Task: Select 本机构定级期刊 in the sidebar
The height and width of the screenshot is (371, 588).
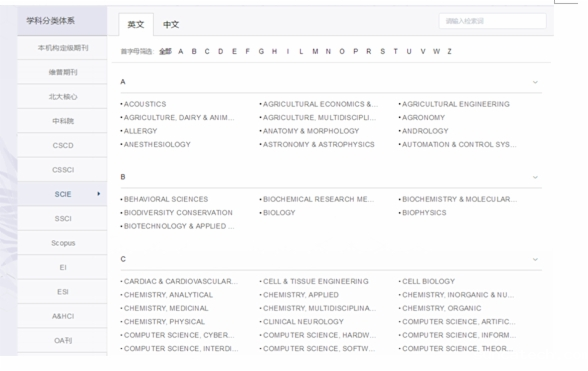Action: coord(63,48)
